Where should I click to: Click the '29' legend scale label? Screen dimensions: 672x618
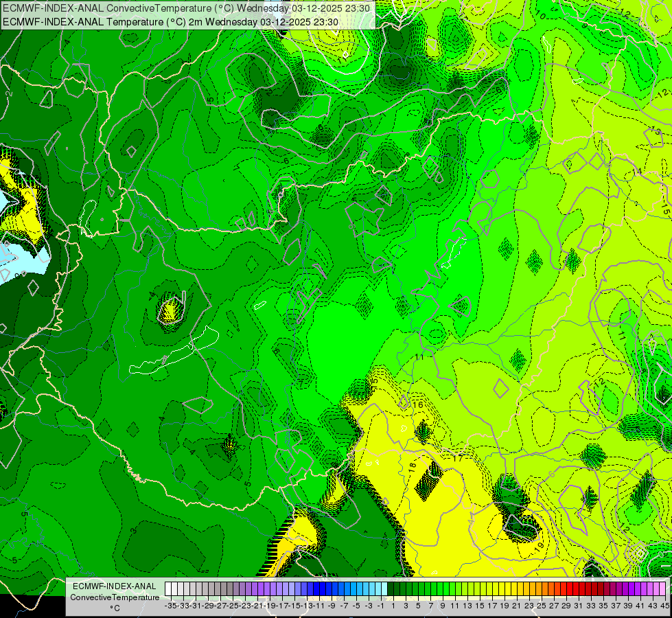(x=566, y=606)
